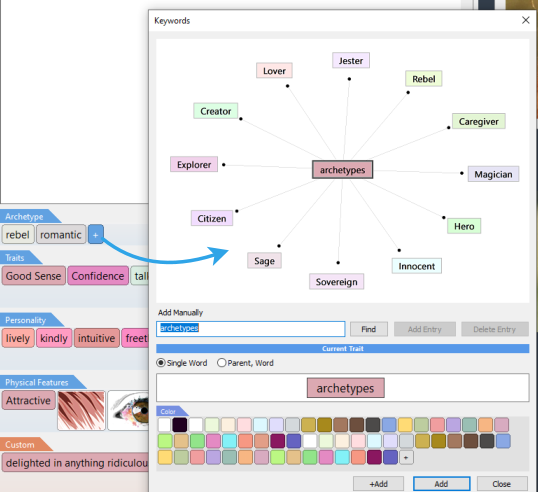This screenshot has width=539, height=493.
Task: Click the Close button in the dialog
Action: [x=502, y=483]
